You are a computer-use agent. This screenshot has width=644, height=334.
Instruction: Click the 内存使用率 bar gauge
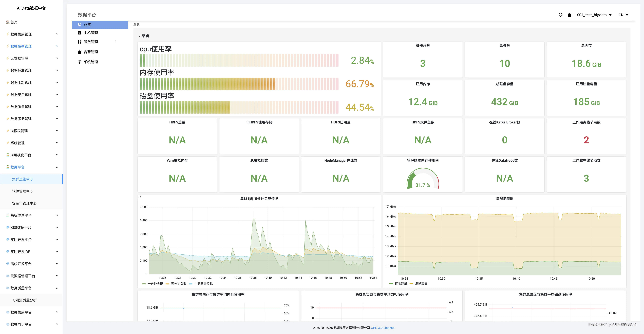click(239, 84)
